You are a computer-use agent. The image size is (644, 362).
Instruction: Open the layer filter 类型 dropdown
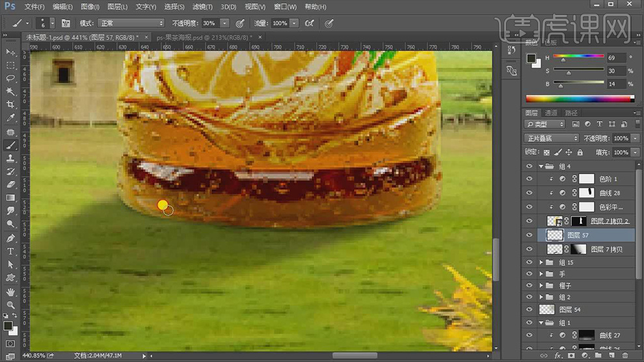pos(545,124)
